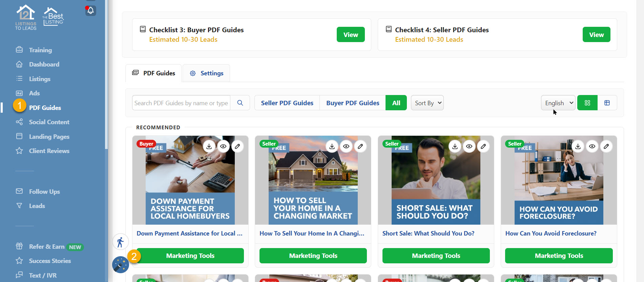Filter by Seller PDF Guides

287,103
